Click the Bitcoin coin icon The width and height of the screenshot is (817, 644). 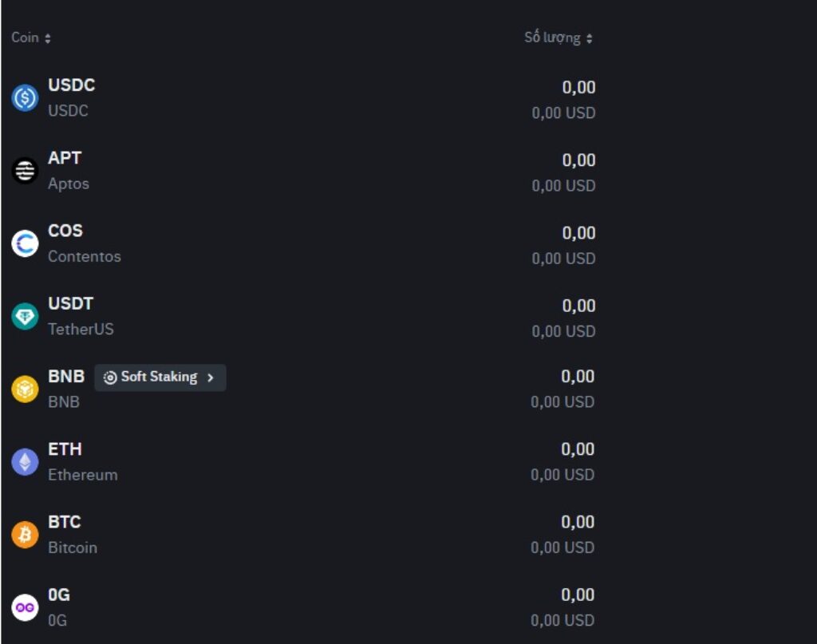(x=25, y=535)
